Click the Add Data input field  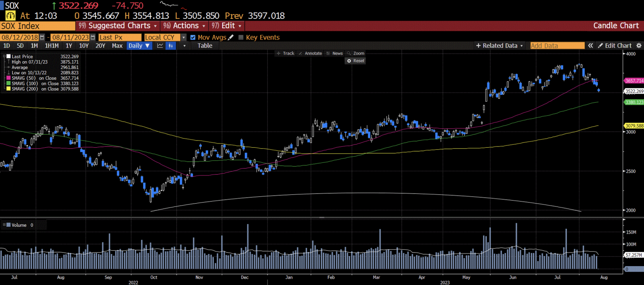[x=557, y=45]
